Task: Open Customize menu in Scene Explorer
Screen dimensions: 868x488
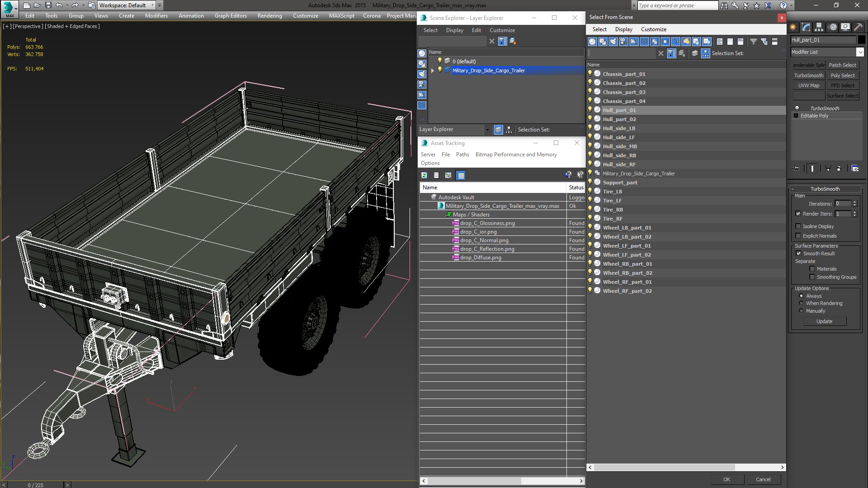Action: (x=502, y=30)
